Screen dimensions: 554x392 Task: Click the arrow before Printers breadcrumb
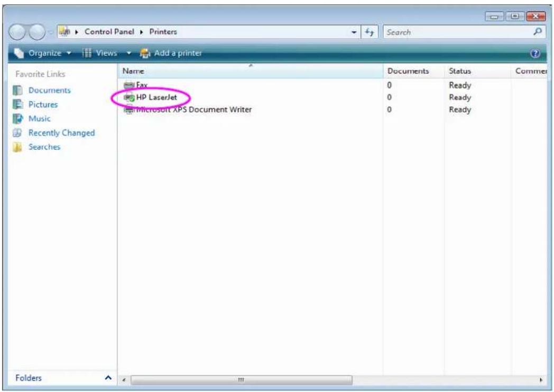pos(141,32)
